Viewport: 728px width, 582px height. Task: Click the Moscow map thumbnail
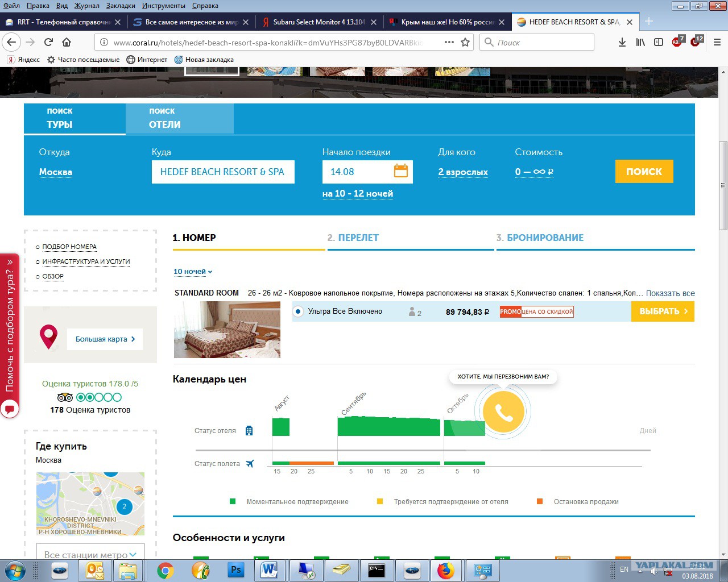tap(90, 504)
